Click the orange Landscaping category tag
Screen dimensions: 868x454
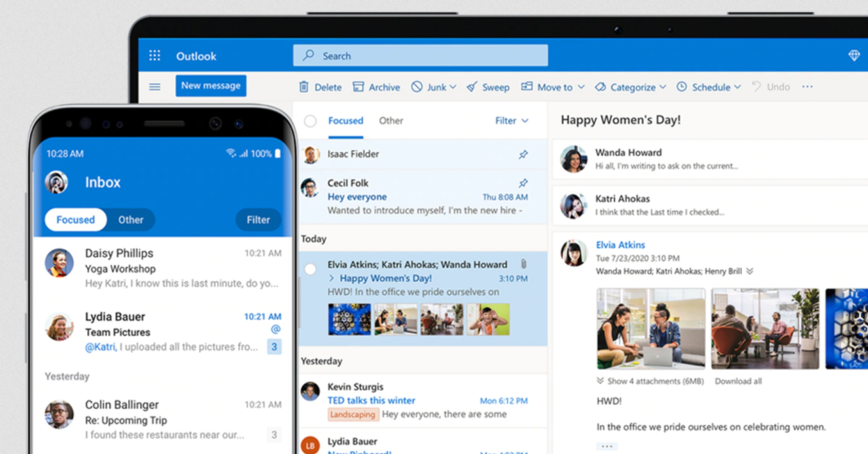pos(352,414)
